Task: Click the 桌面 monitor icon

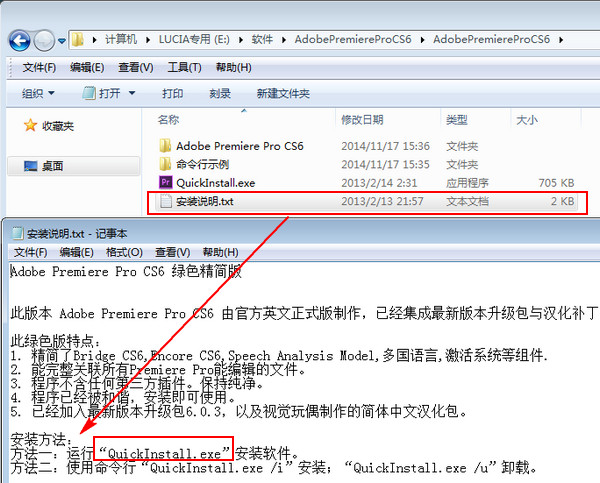Action: [31, 166]
